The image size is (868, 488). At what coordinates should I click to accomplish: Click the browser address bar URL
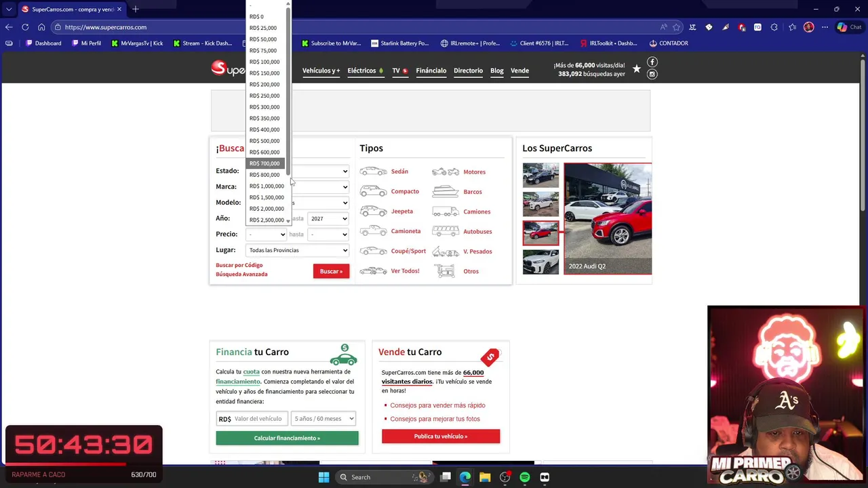[x=106, y=27]
